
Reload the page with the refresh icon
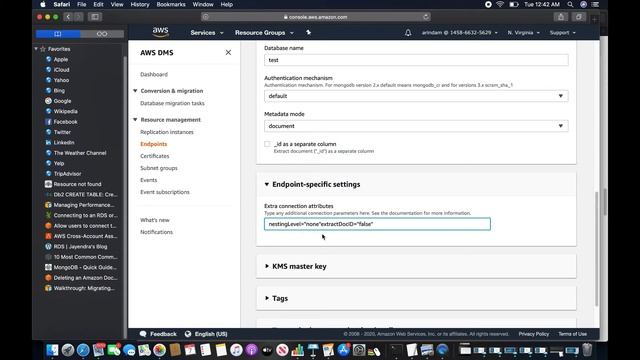(x=426, y=17)
